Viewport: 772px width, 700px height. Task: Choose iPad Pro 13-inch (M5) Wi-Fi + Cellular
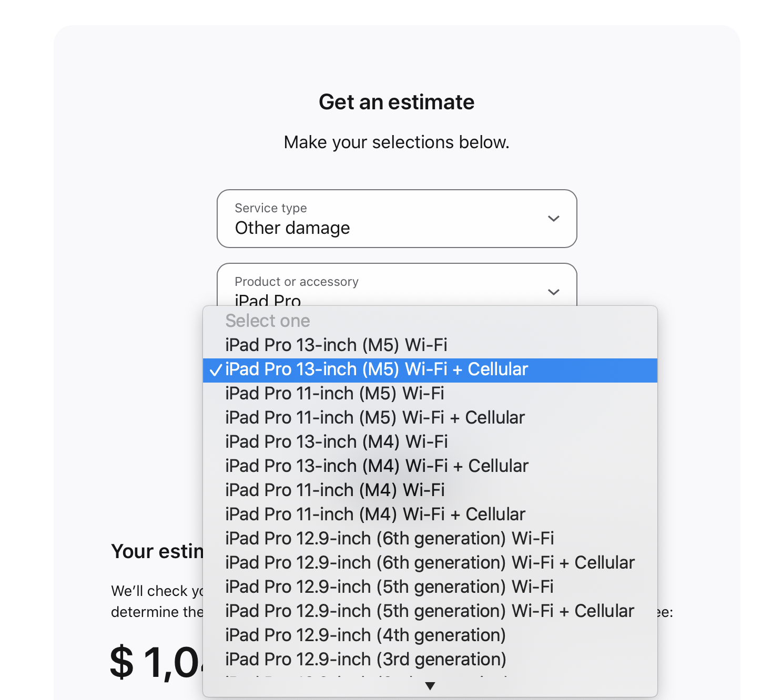pos(377,369)
